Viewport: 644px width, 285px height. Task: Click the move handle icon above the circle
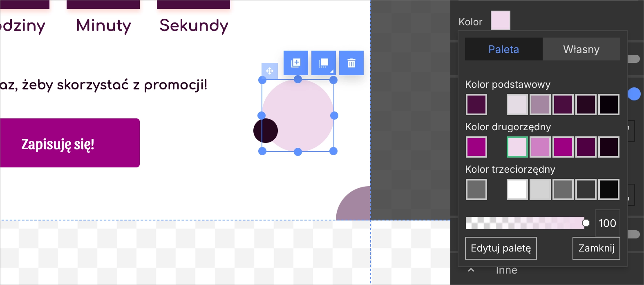coord(270,71)
